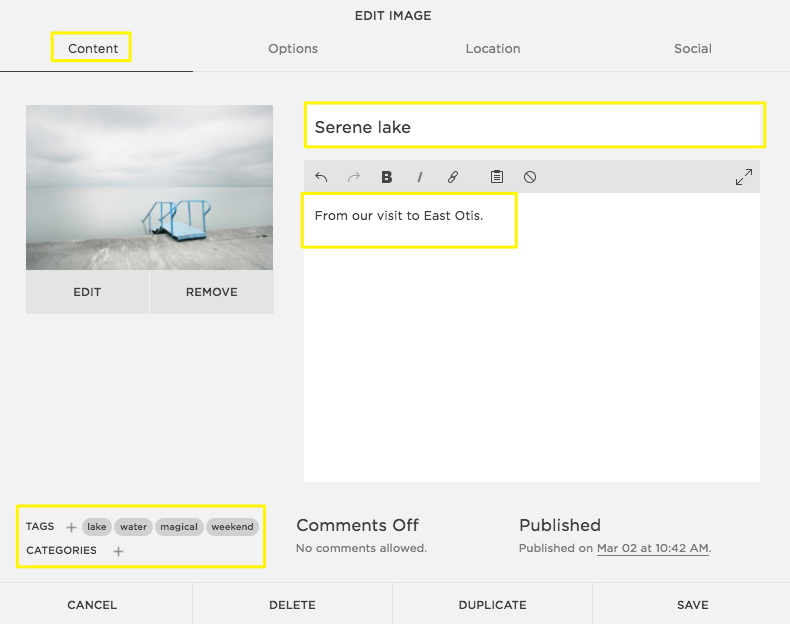The image size is (790, 624).
Task: Open the Location tab
Action: [493, 48]
